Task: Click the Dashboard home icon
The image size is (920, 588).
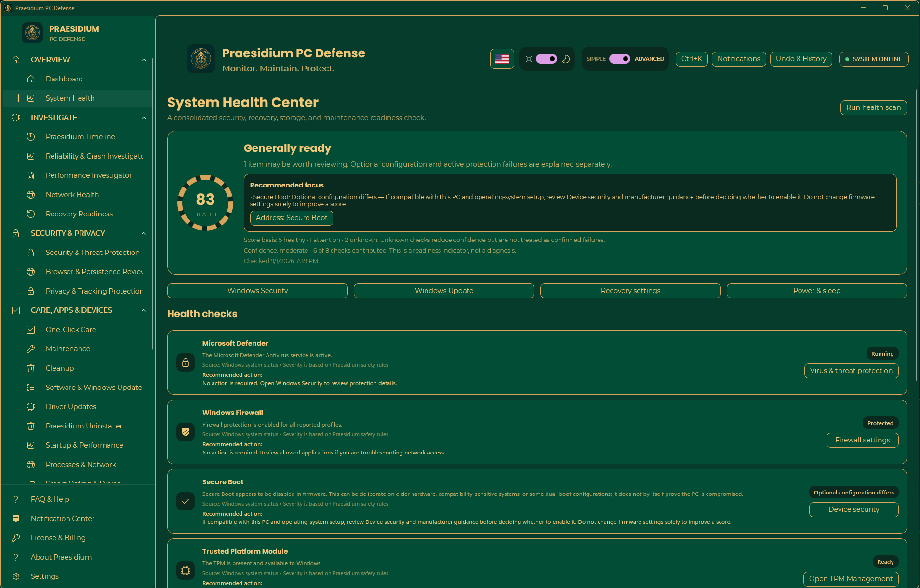Action: pyautogui.click(x=31, y=79)
